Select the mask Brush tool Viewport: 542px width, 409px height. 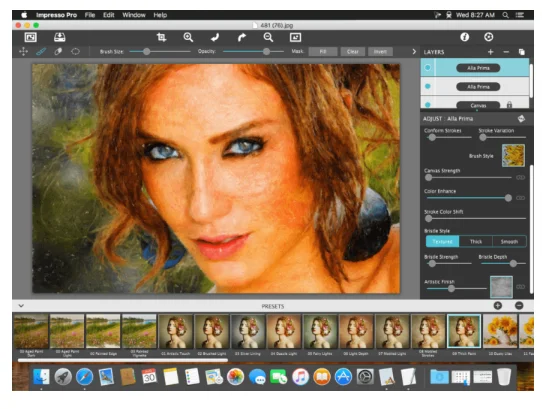pyautogui.click(x=41, y=52)
